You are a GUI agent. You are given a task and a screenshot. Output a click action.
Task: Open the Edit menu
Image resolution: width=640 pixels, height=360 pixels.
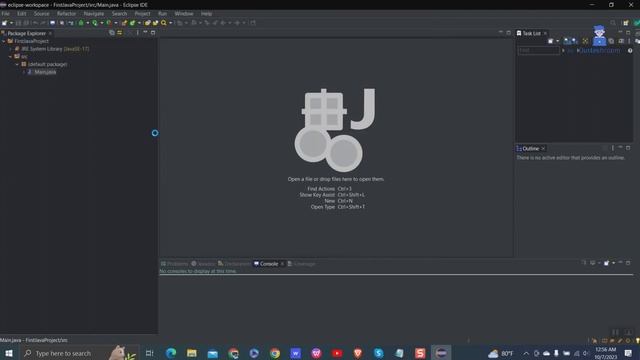pos(22,13)
